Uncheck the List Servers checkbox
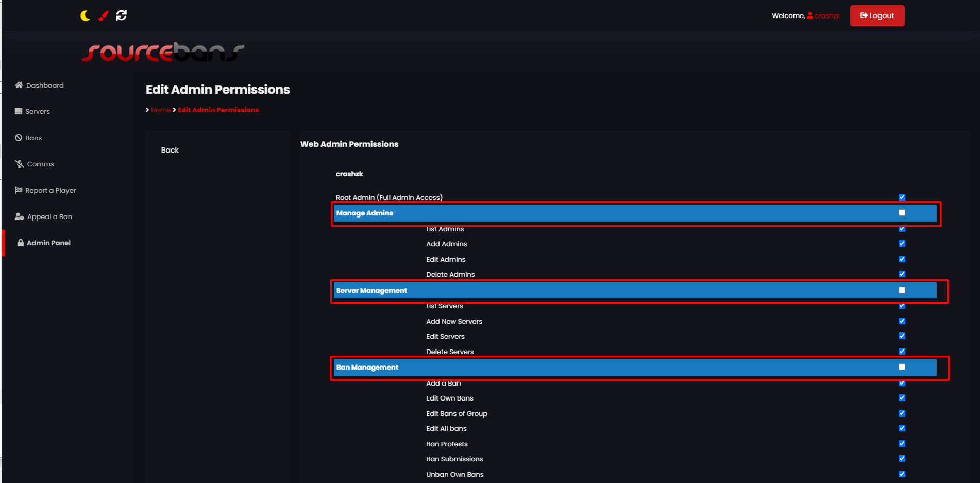Image resolution: width=980 pixels, height=483 pixels. [902, 305]
